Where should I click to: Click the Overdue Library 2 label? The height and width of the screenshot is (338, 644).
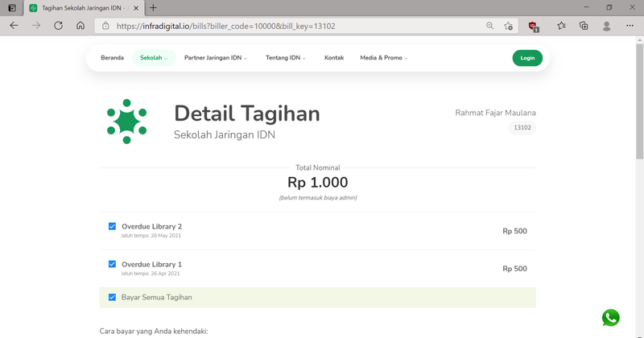[151, 226]
